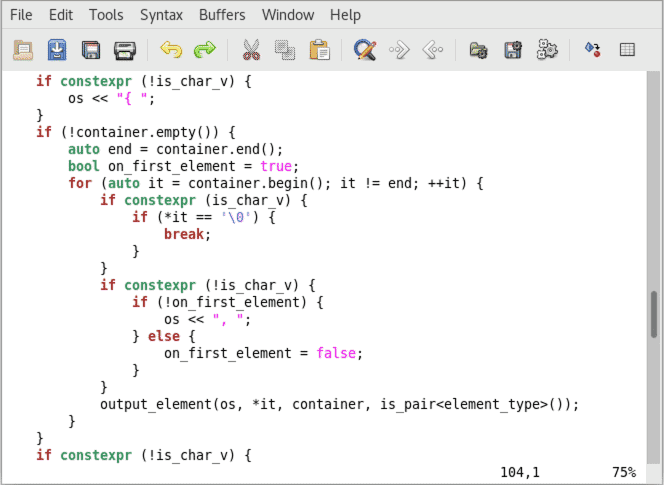Viewport: 664px width, 485px height.
Task: Jump to the next search match
Action: click(399, 49)
